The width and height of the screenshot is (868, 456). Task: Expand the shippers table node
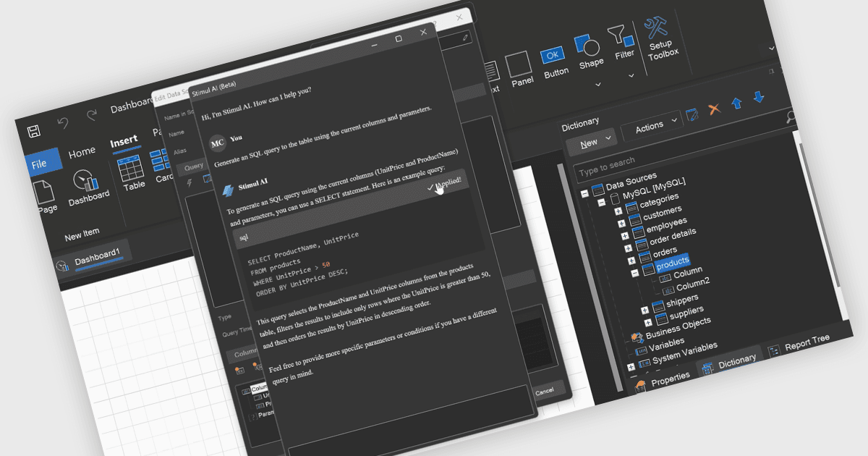point(645,310)
